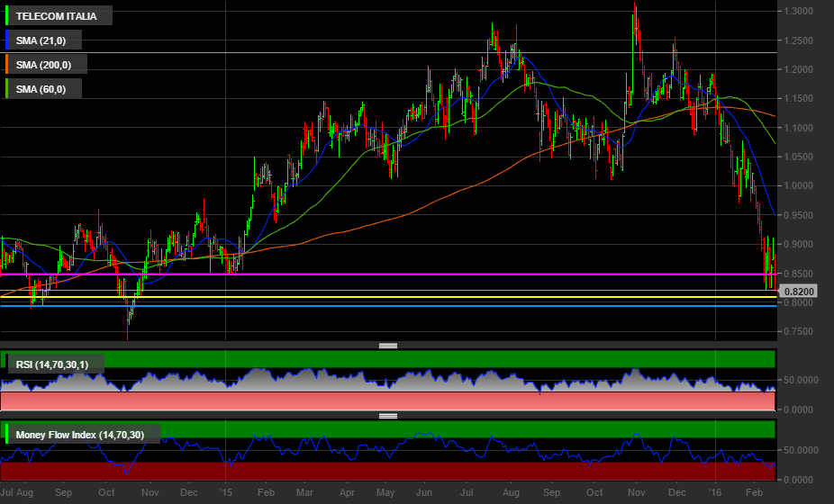The height and width of the screenshot is (504, 834).
Task: Click the '15 year marker on time axis
Action: pos(225,492)
